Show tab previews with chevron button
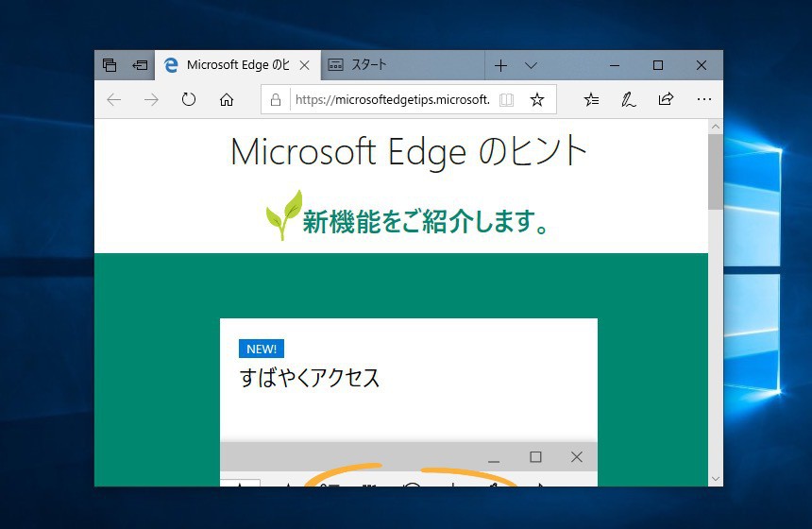Image resolution: width=812 pixels, height=529 pixels. pyautogui.click(x=531, y=65)
